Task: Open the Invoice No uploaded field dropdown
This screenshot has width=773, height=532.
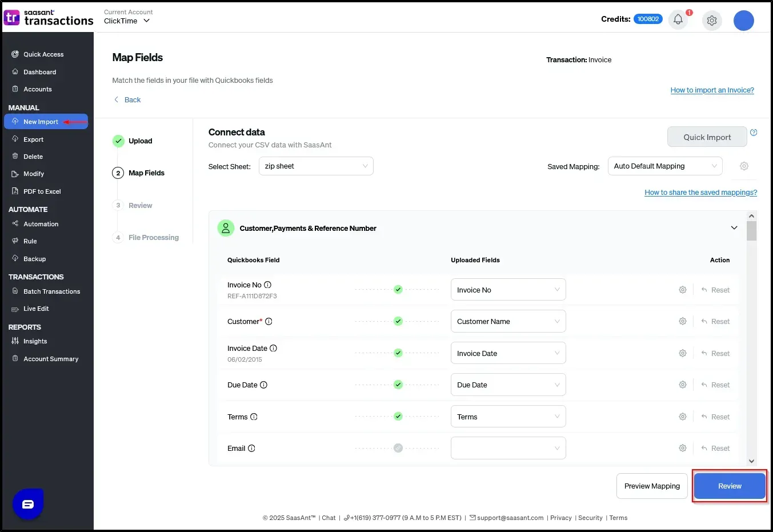Action: pyautogui.click(x=508, y=290)
